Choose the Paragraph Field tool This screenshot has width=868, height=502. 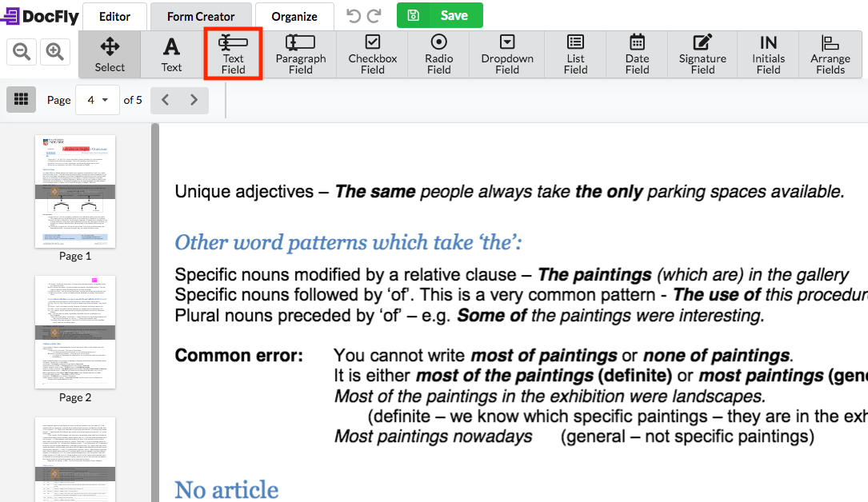(300, 54)
